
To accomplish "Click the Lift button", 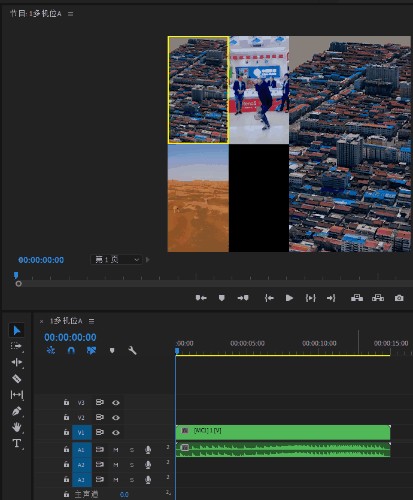I will click(357, 298).
